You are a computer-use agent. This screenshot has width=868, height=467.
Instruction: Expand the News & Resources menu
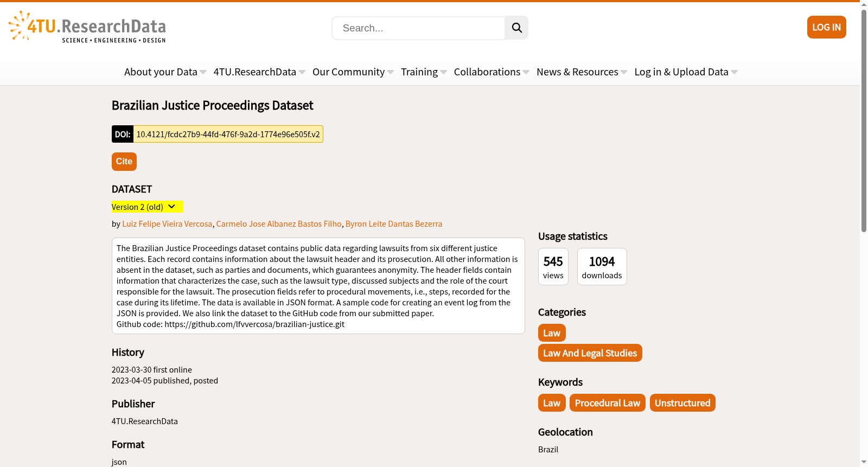click(582, 72)
